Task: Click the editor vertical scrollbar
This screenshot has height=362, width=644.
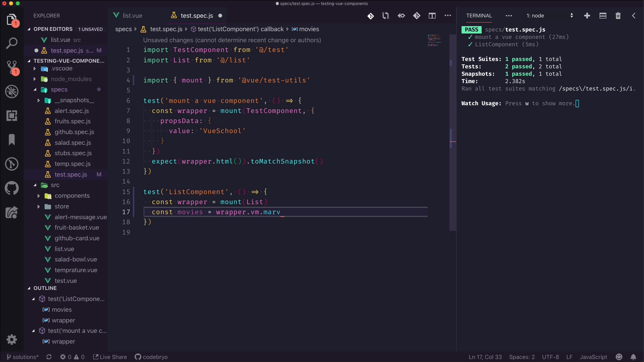Action: click(x=453, y=132)
